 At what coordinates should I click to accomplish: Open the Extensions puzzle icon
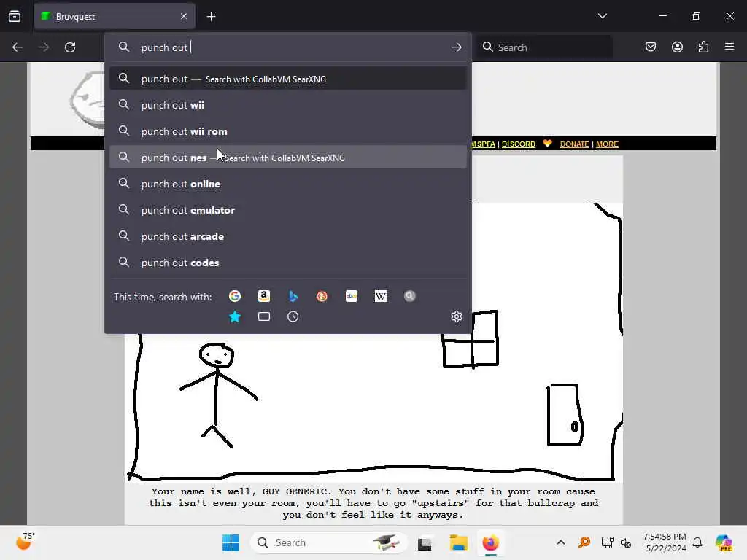click(703, 47)
